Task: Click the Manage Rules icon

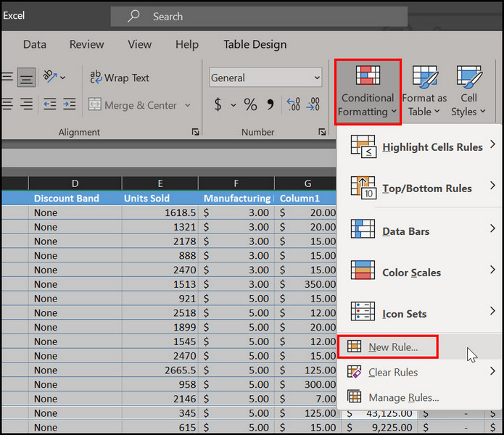Action: click(354, 397)
